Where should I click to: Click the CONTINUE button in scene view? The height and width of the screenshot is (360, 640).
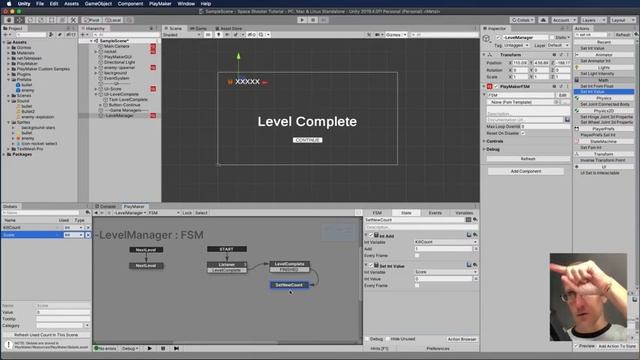(x=307, y=140)
